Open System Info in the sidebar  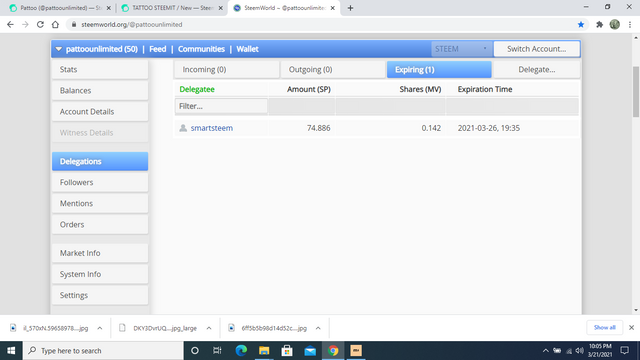pyautogui.click(x=100, y=274)
